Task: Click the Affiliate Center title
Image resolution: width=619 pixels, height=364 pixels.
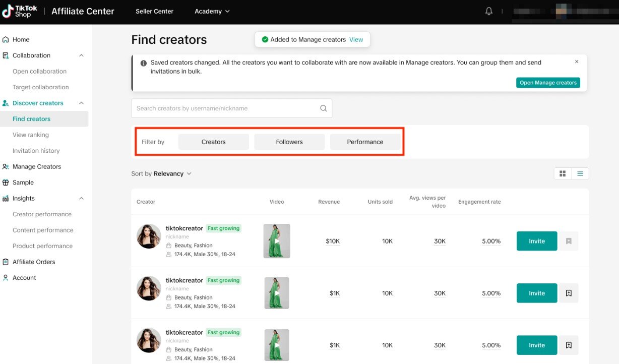Action: 83,11
